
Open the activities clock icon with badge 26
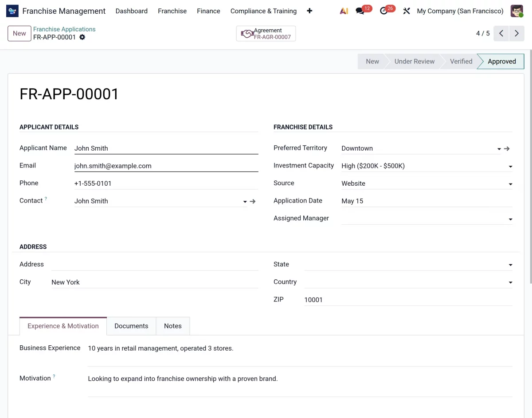(x=384, y=11)
